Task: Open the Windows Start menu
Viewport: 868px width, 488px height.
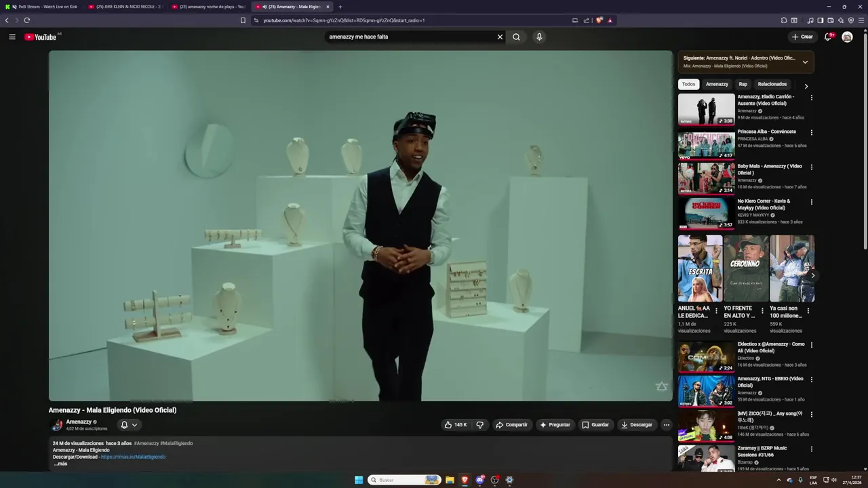Action: [359, 480]
